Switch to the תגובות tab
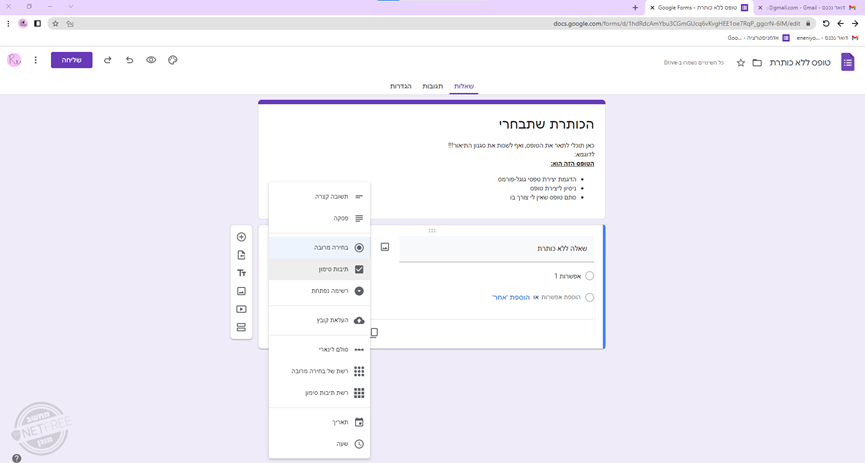 click(432, 86)
